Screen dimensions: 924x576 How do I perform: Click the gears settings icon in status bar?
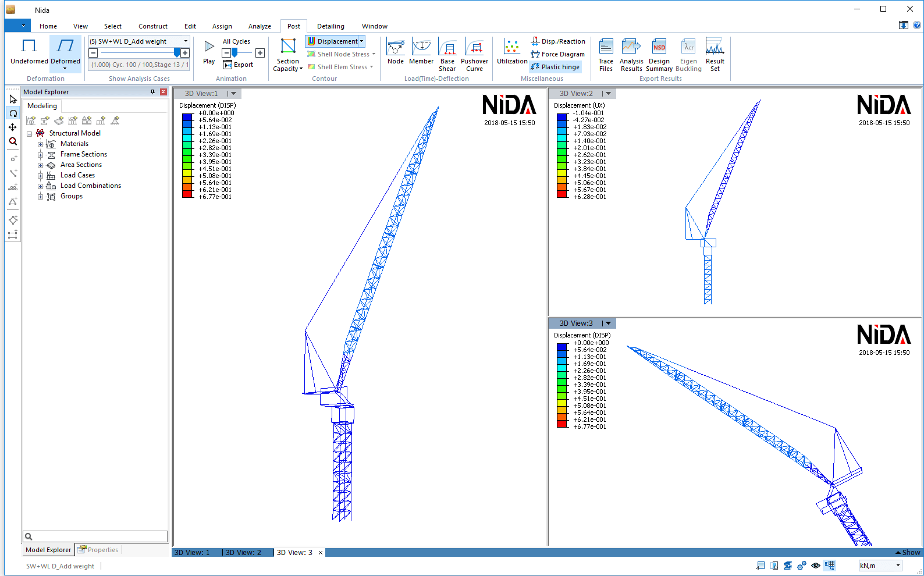click(x=802, y=566)
